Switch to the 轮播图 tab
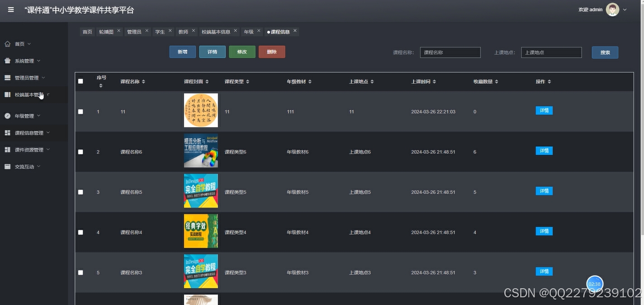 pos(105,31)
